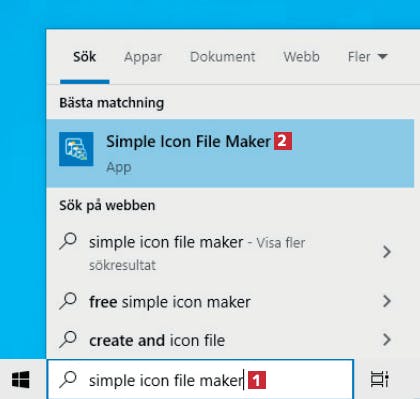The image size is (420, 399).
Task: Open the Windows Start button
Action: (x=21, y=380)
